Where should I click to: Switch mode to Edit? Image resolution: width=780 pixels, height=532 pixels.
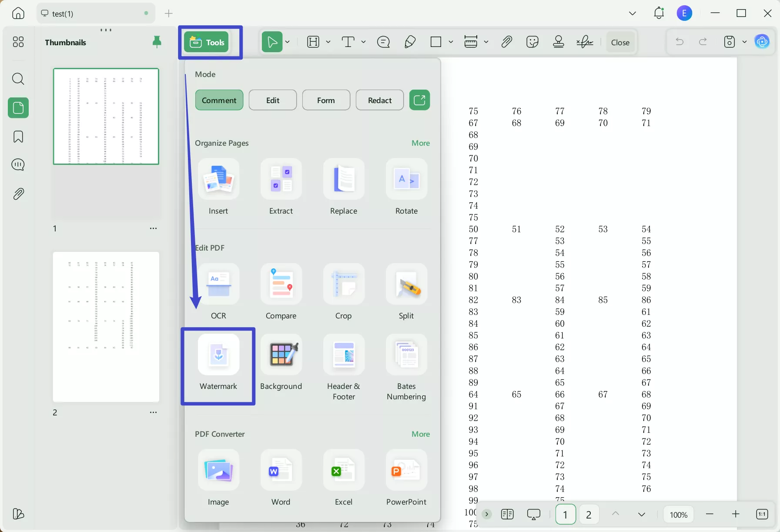click(272, 100)
